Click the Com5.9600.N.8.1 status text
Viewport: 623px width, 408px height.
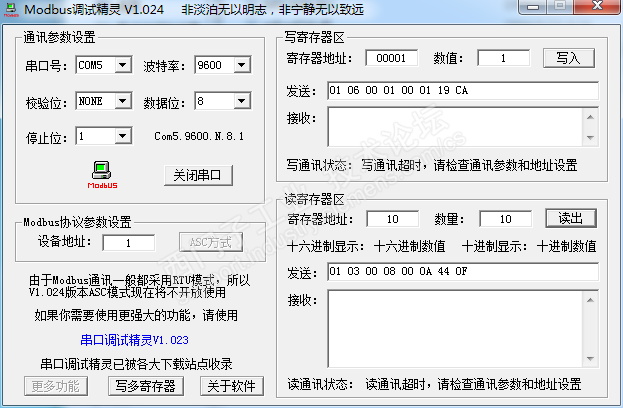coord(199,136)
